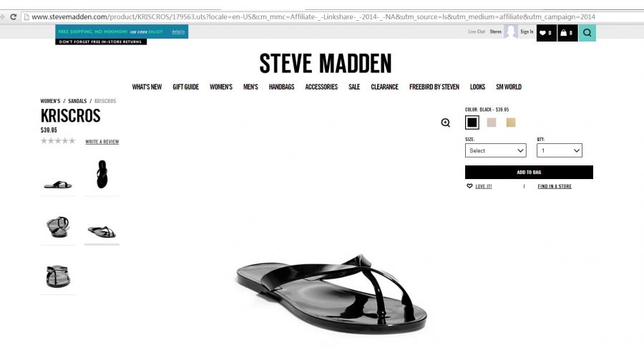This screenshot has width=644, height=358.
Task: View the top-down sandal thumbnail
Action: pyautogui.click(x=102, y=174)
